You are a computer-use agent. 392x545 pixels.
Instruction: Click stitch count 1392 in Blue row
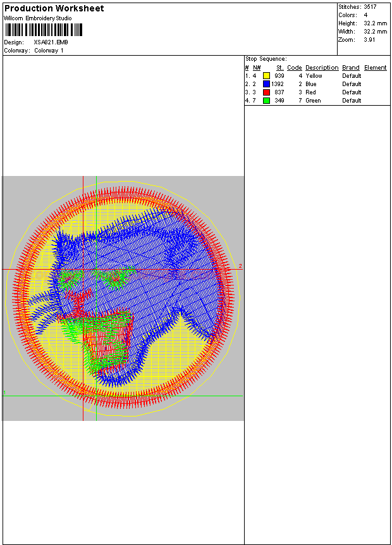(278, 84)
